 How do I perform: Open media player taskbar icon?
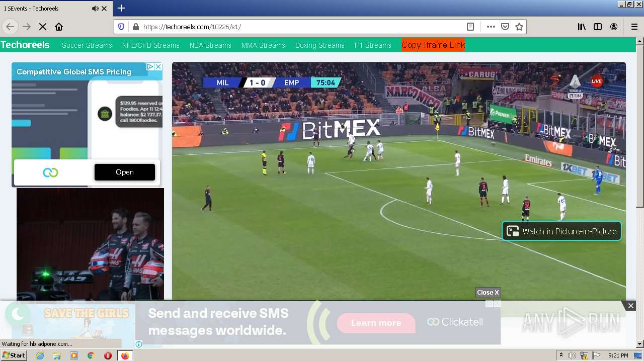(x=74, y=355)
